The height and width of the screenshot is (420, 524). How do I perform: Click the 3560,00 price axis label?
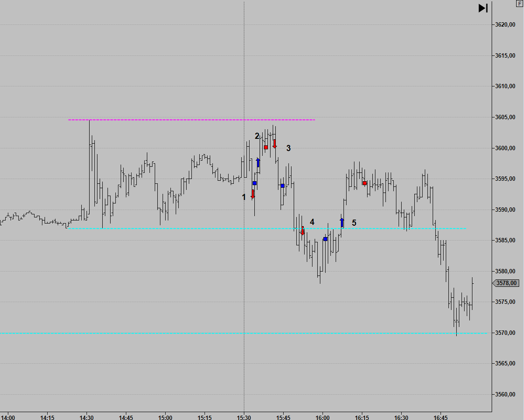pos(505,394)
